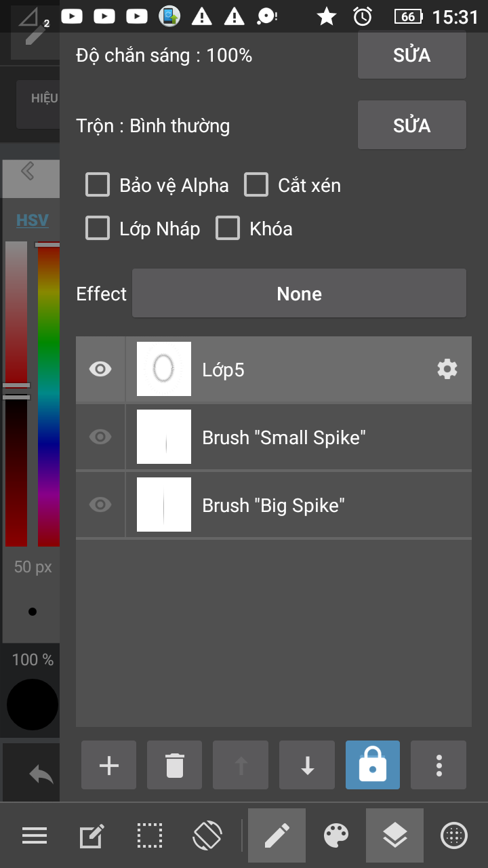
Task: Check the Cắt xén checkbox
Action: pos(256,185)
